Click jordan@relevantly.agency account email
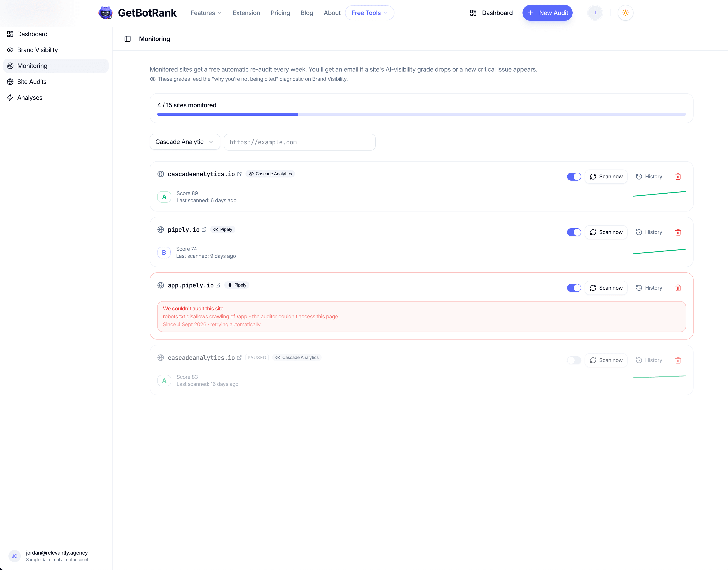Viewport: 728px width, 570px height. point(57,553)
